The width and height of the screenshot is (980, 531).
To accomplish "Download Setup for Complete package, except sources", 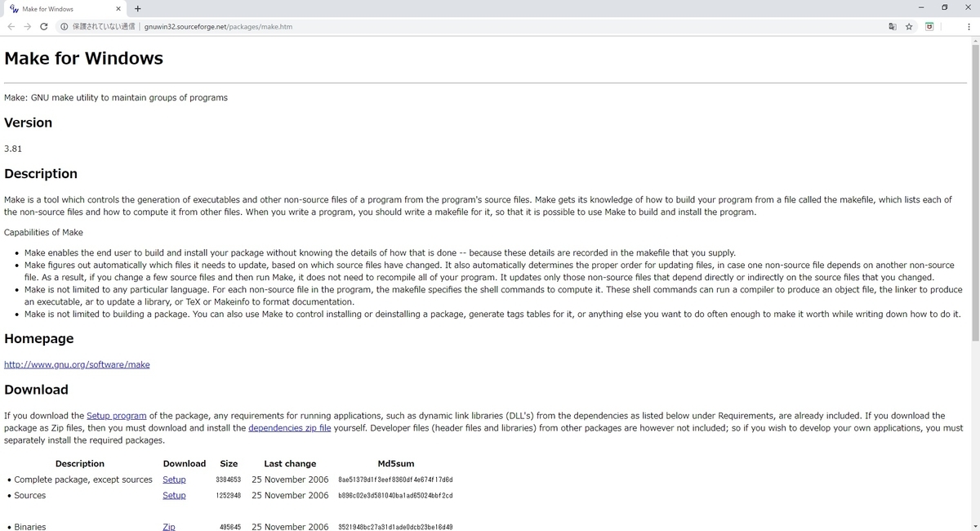I will click(174, 480).
